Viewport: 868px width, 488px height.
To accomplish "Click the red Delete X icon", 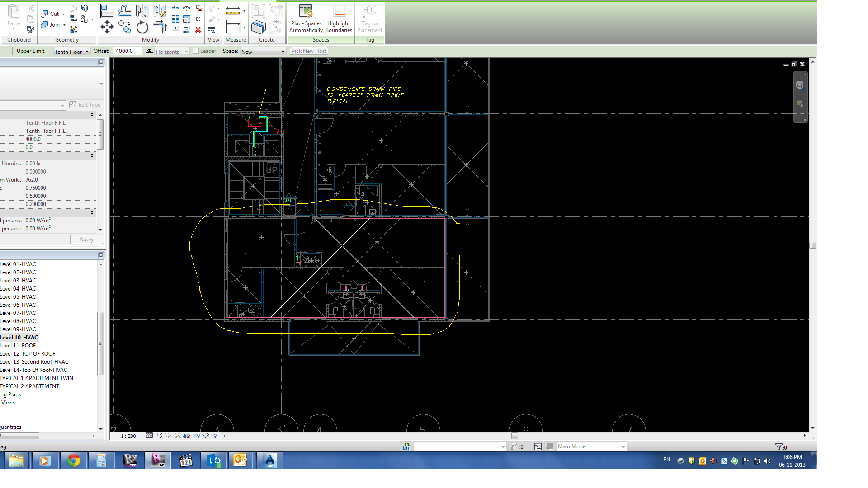I will pyautogui.click(x=198, y=30).
